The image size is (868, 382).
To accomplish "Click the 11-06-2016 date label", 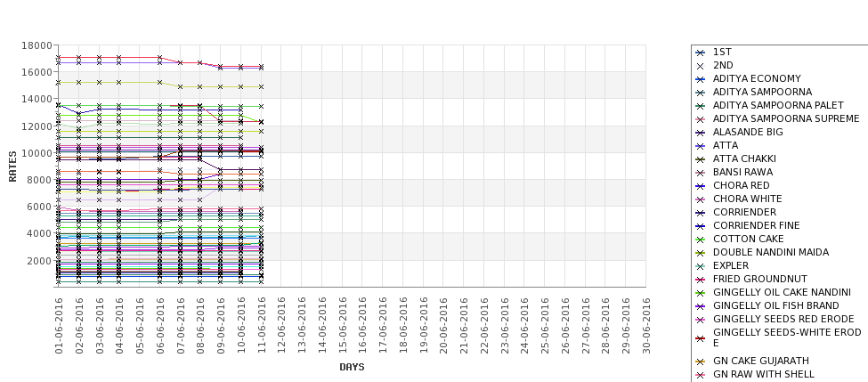I will click(261, 326).
